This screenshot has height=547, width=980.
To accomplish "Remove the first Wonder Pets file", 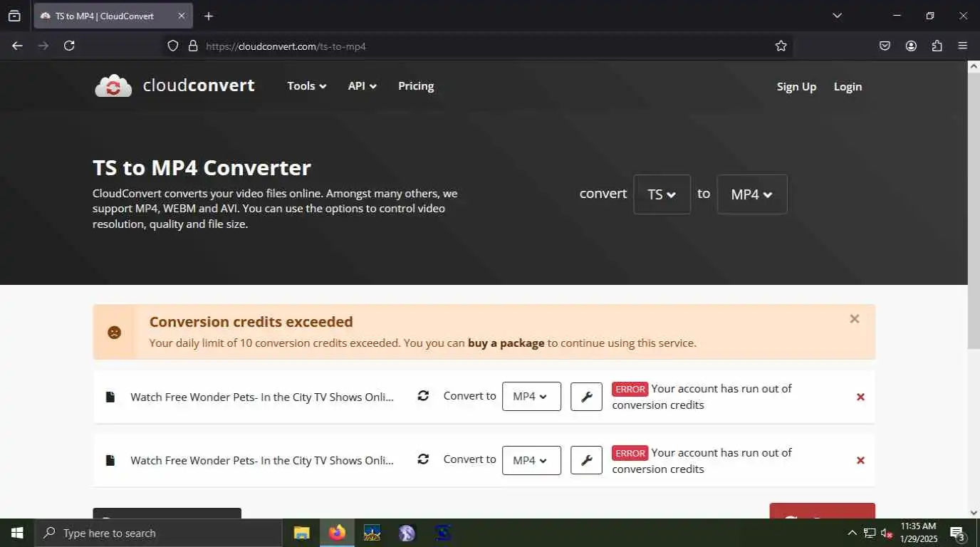I will [x=860, y=397].
